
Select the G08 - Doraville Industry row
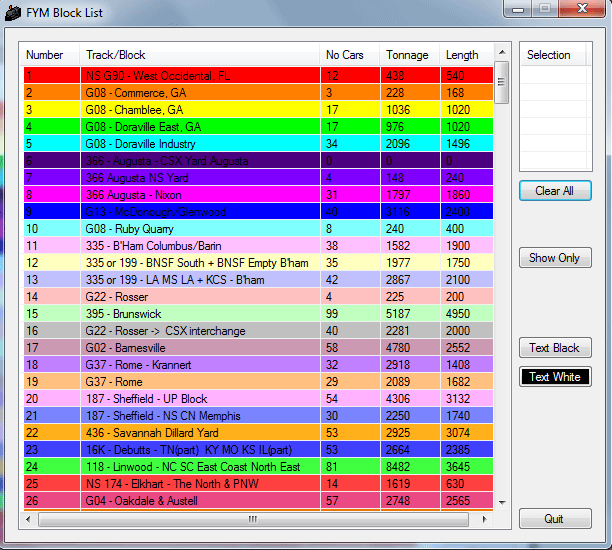tap(258, 143)
